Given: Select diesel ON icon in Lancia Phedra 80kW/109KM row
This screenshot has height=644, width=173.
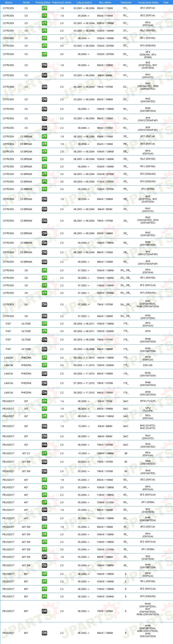Looking at the screenshot, I should [44, 374].
